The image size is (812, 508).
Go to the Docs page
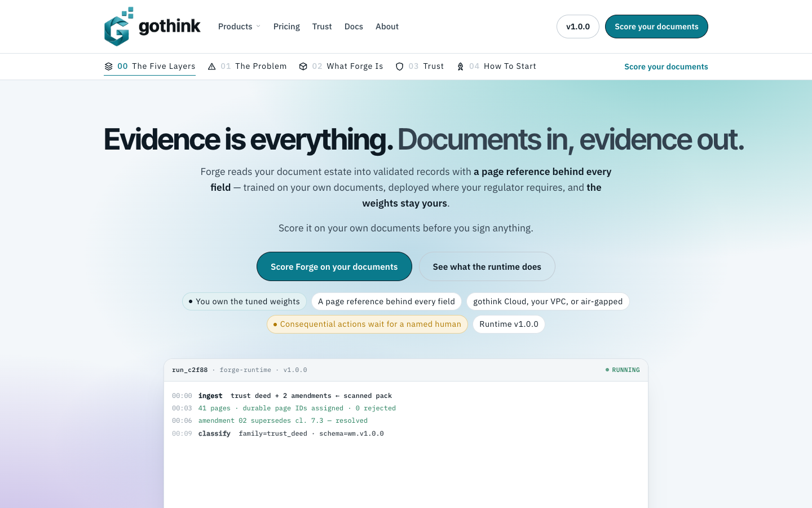[354, 27]
